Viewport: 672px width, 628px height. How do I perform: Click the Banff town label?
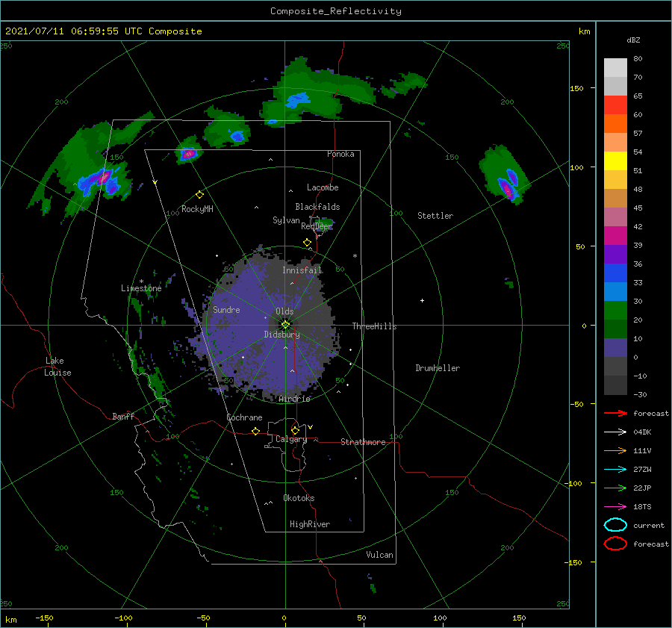[x=123, y=417]
